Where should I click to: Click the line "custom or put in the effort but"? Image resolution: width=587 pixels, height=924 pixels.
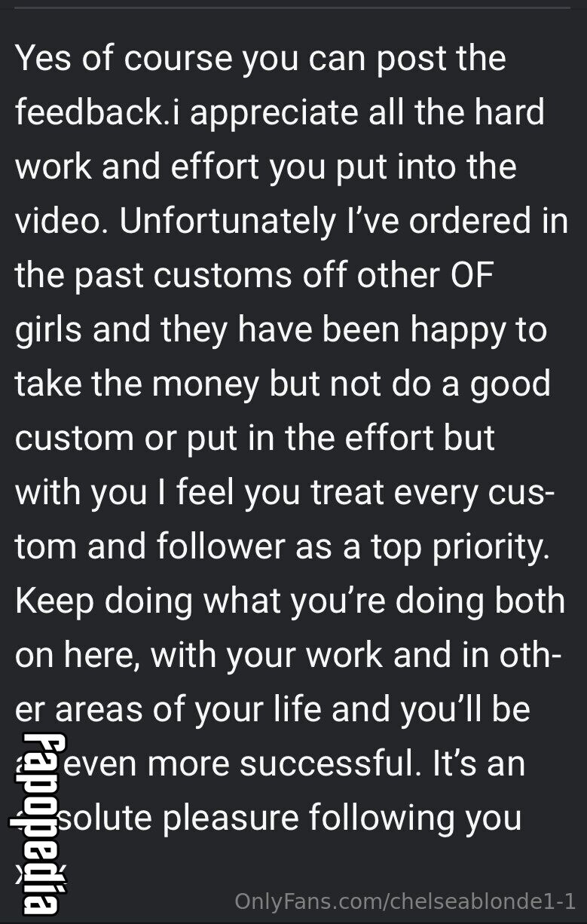coord(255,439)
